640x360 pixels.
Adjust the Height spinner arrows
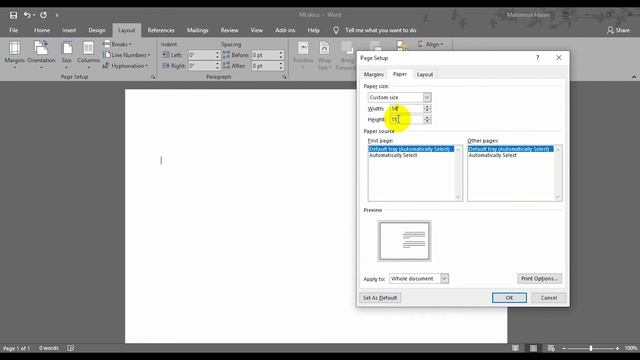pyautogui.click(x=427, y=120)
